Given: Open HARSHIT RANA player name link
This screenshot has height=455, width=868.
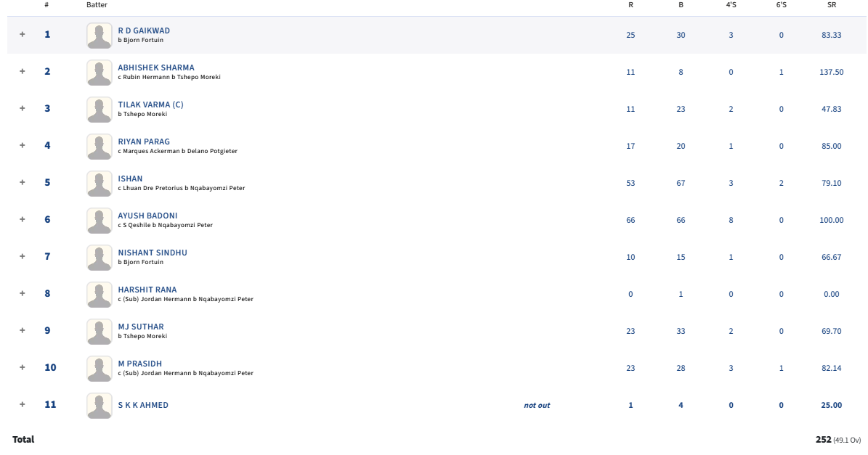Looking at the screenshot, I should coord(147,290).
